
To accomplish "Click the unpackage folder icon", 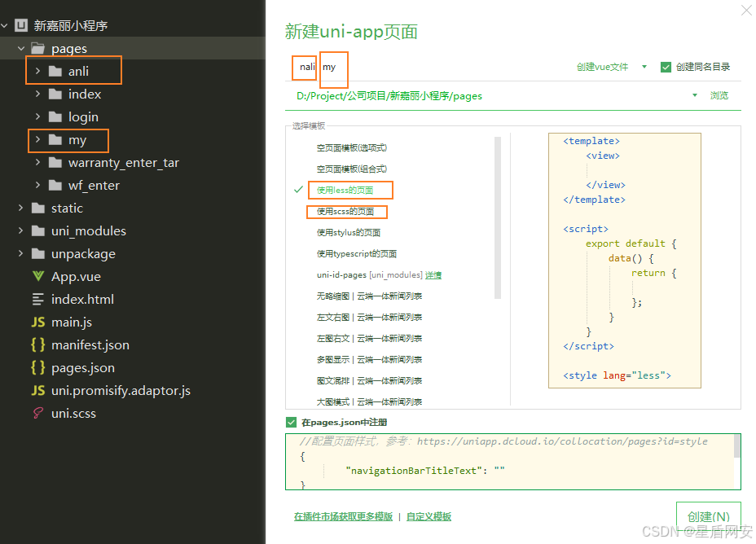I will (38, 253).
